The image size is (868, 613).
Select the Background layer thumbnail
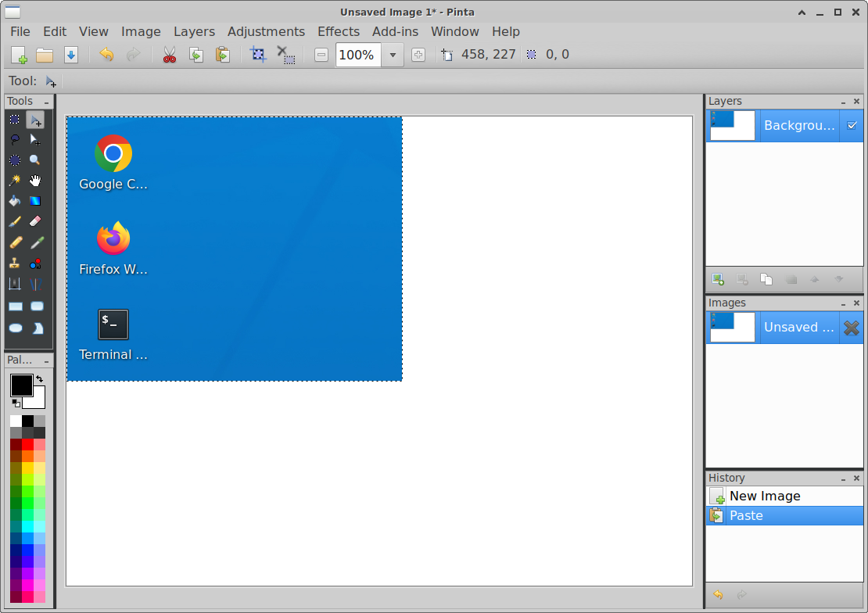733,126
